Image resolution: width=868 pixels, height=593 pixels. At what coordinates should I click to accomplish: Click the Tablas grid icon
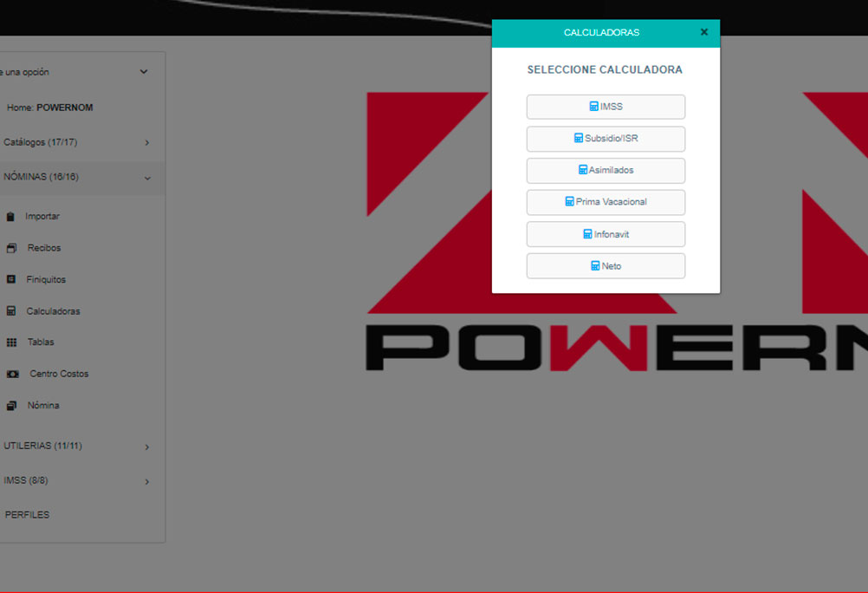point(11,342)
